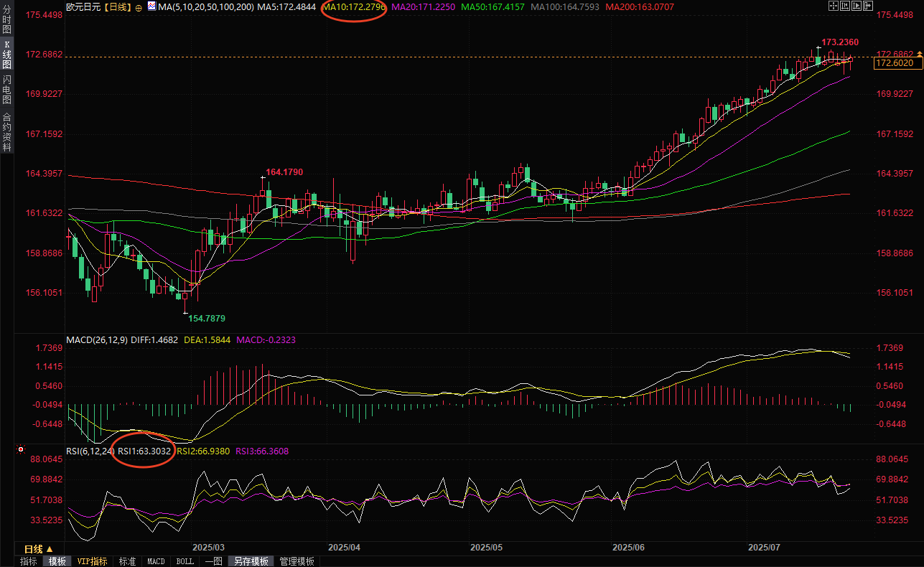This screenshot has height=567, width=924.
Task: Click the RSI(6,12,24) parameters label
Action: pos(90,451)
